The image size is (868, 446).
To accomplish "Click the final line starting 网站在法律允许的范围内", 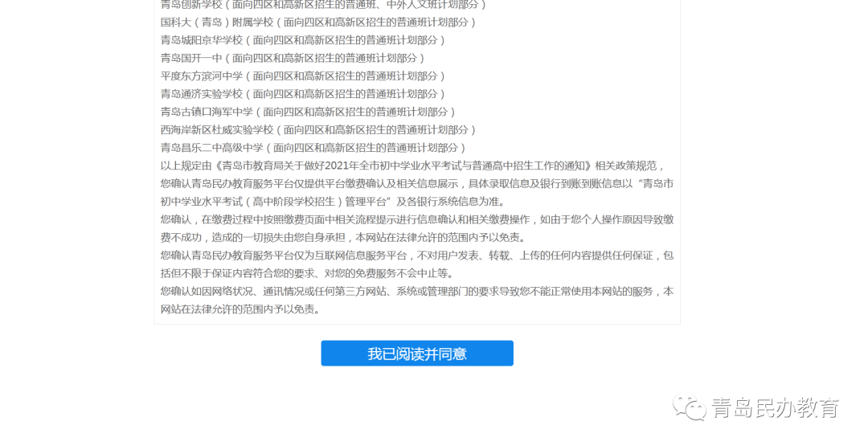I will 240,309.
